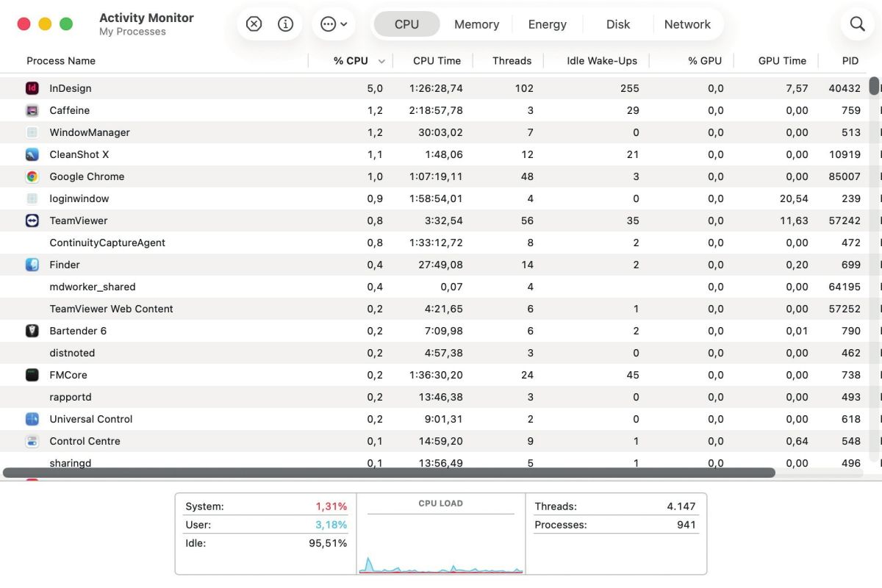Sort by Process Name column header

click(x=61, y=61)
